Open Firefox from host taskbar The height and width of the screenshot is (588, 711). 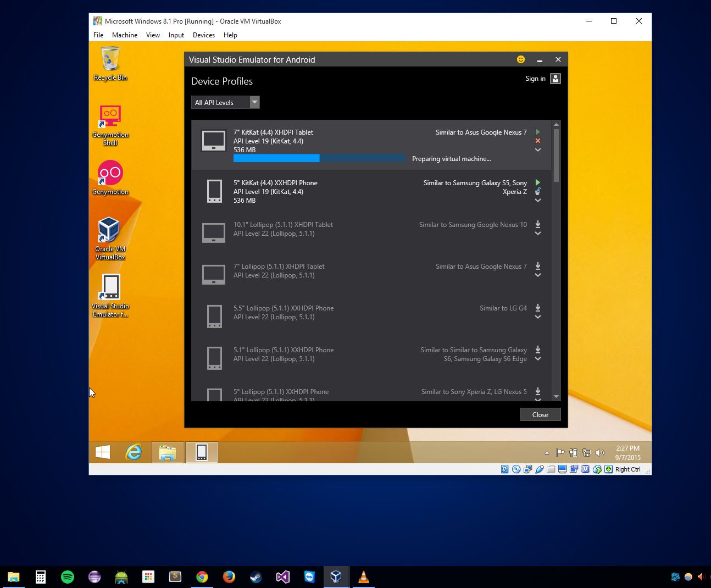tap(229, 577)
